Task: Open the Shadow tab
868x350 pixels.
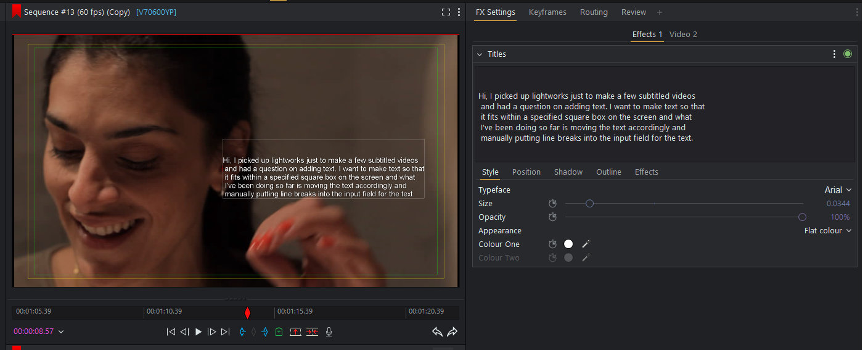Action: coord(568,172)
